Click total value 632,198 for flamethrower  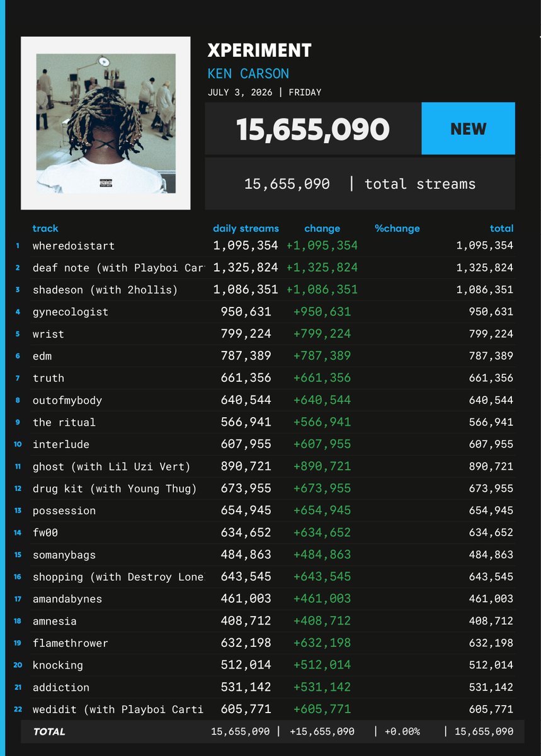(x=491, y=643)
